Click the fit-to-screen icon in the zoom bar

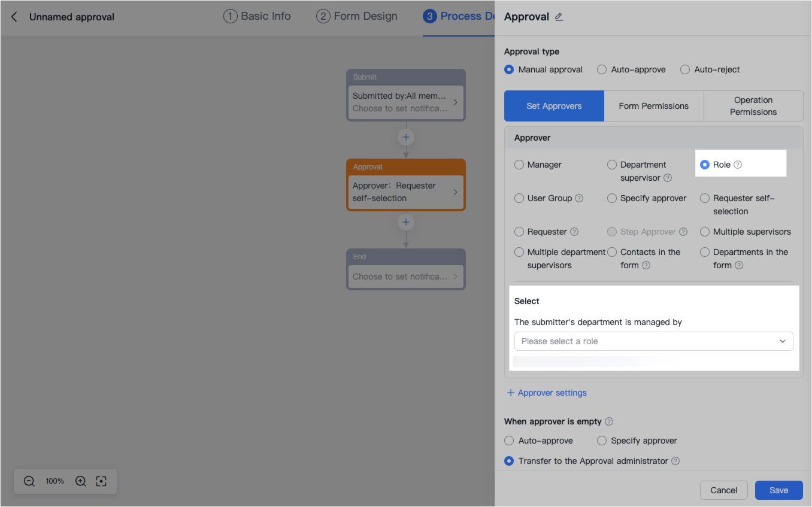pos(101,481)
